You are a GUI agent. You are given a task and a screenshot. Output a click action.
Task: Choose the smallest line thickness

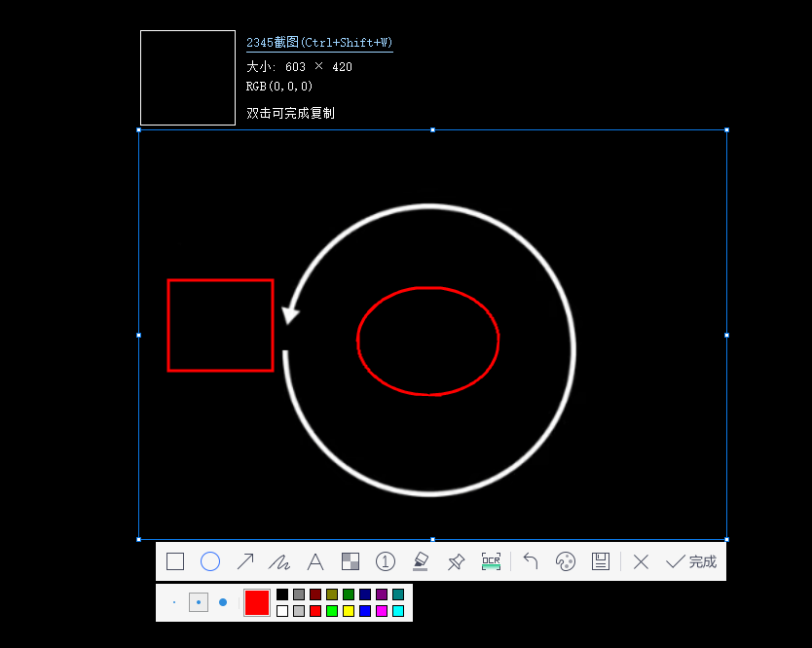point(173,603)
